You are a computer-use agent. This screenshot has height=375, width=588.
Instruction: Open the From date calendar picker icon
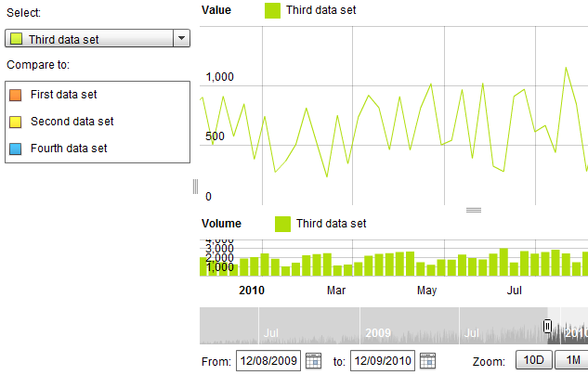tap(313, 361)
